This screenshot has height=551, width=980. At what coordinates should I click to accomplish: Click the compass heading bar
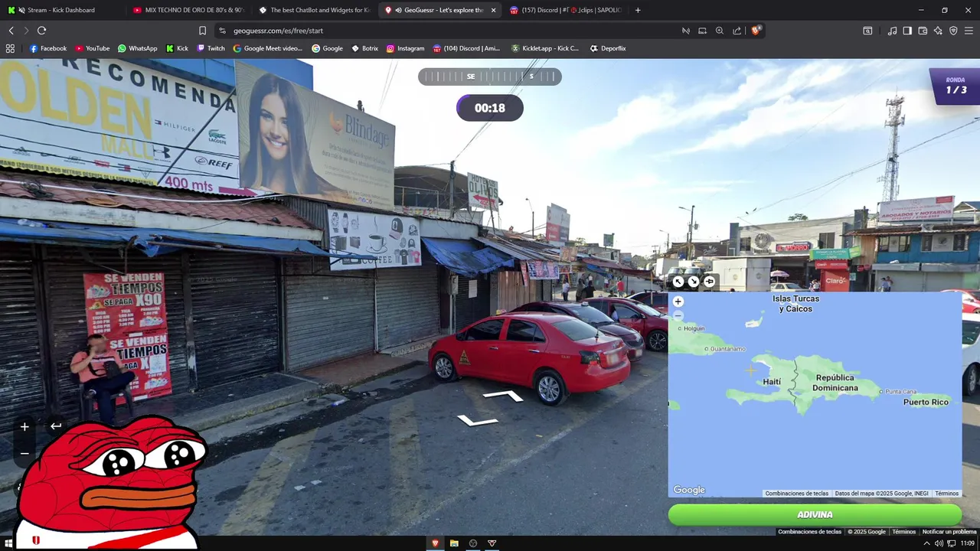(490, 77)
